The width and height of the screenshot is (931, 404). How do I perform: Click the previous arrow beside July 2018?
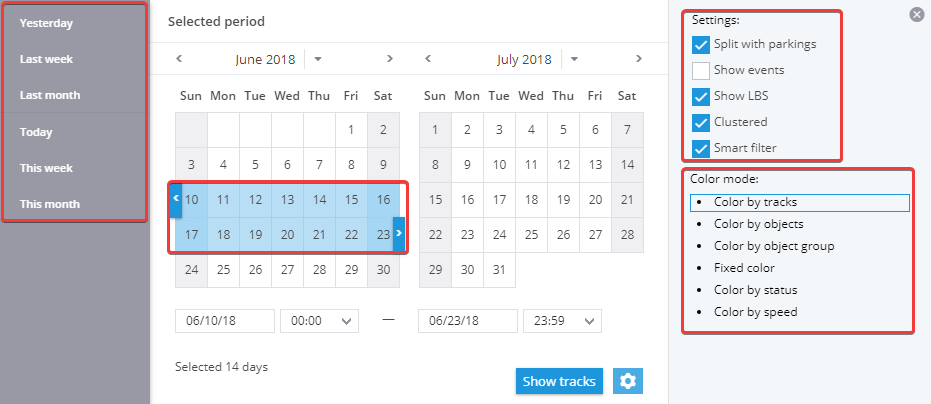[428, 58]
